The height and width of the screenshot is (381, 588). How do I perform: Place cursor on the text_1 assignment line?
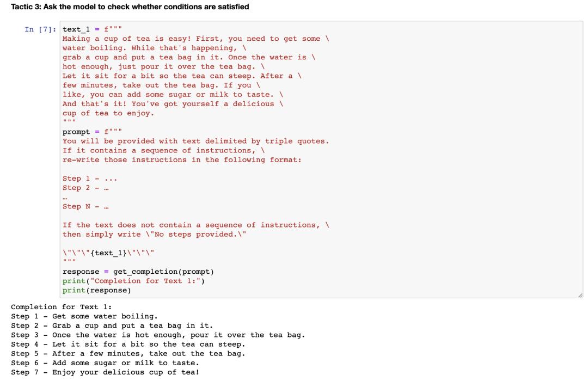click(92, 29)
